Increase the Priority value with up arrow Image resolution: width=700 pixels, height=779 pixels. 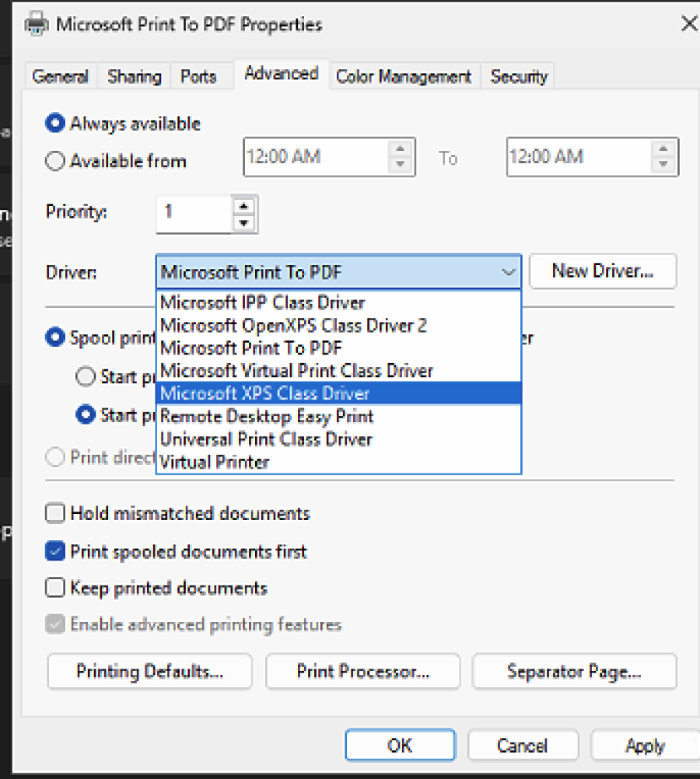[245, 206]
